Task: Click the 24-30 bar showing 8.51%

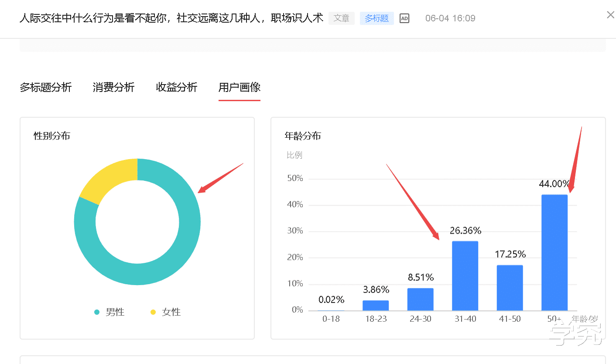Action: 420,299
